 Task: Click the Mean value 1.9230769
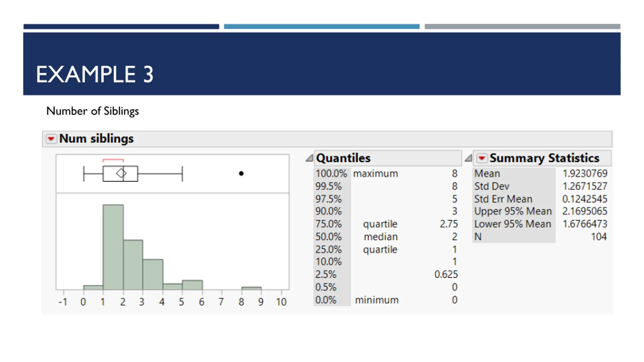pos(585,173)
